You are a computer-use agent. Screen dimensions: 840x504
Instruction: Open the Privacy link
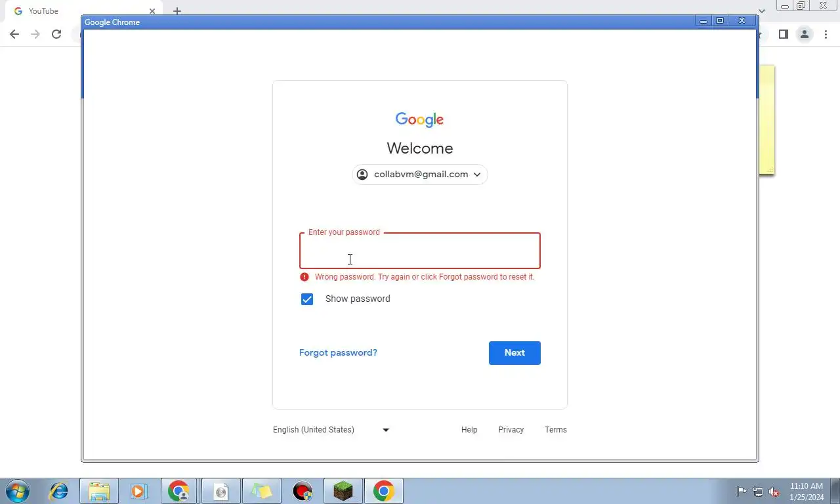click(x=511, y=430)
